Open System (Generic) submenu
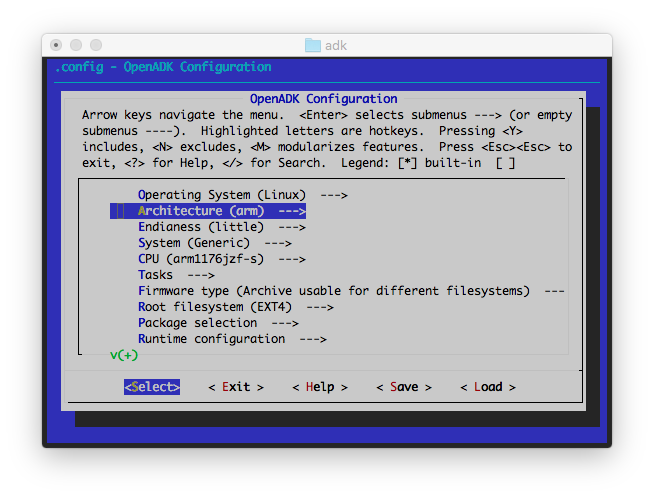Screen dimensions: 654x498 tap(214, 243)
